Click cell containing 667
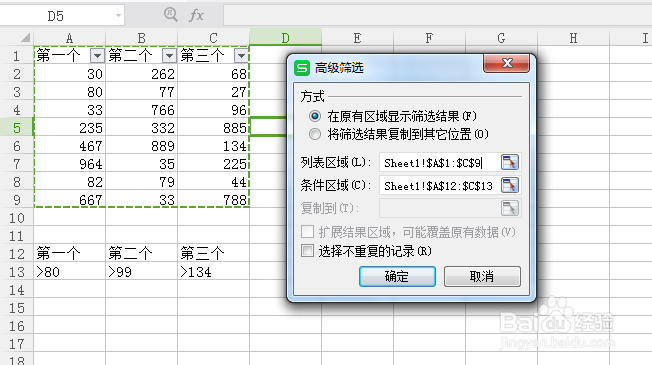 pos(69,200)
